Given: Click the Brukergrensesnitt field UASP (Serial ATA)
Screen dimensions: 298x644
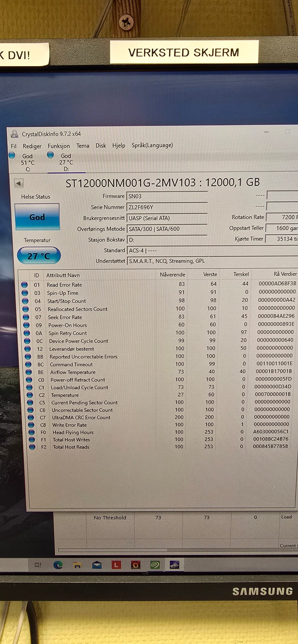Looking at the screenshot, I should pyautogui.click(x=167, y=218).
